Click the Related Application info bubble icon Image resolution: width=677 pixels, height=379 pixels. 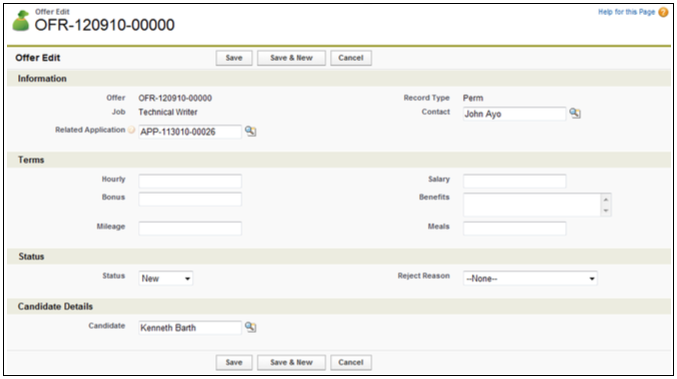pos(131,129)
